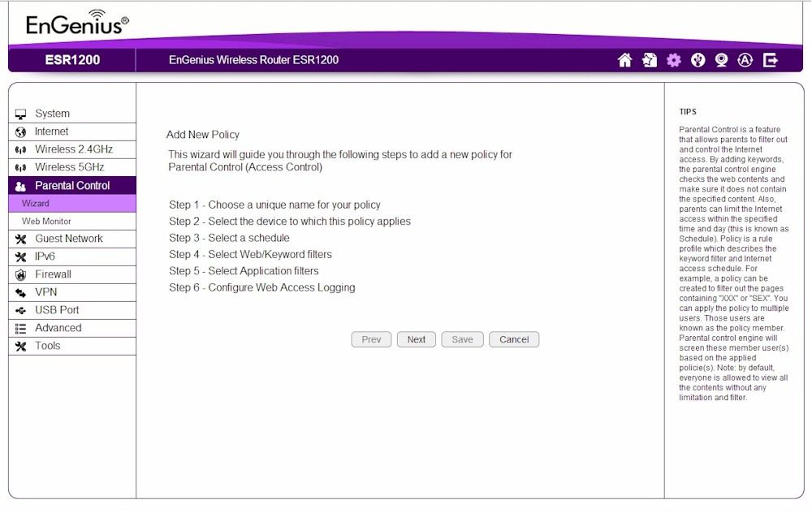812x513 pixels.
Task: Open the System menu
Action: 72,114
